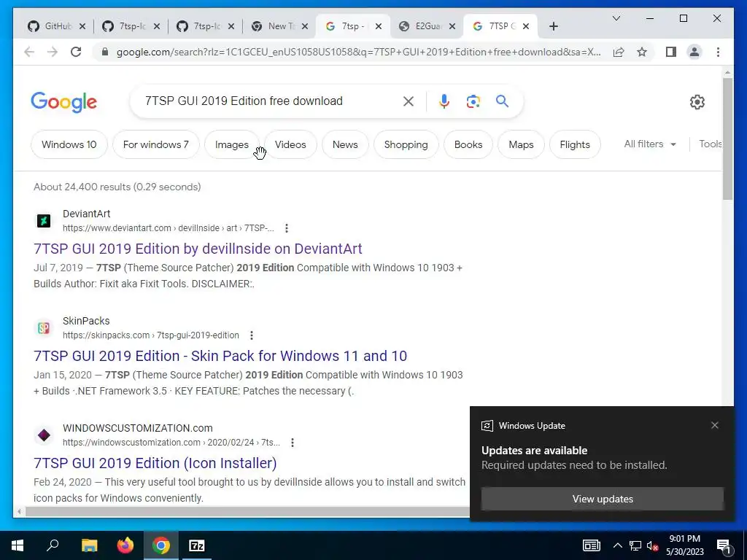Switch to Books results
This screenshot has height=560, width=747.
pyautogui.click(x=468, y=144)
